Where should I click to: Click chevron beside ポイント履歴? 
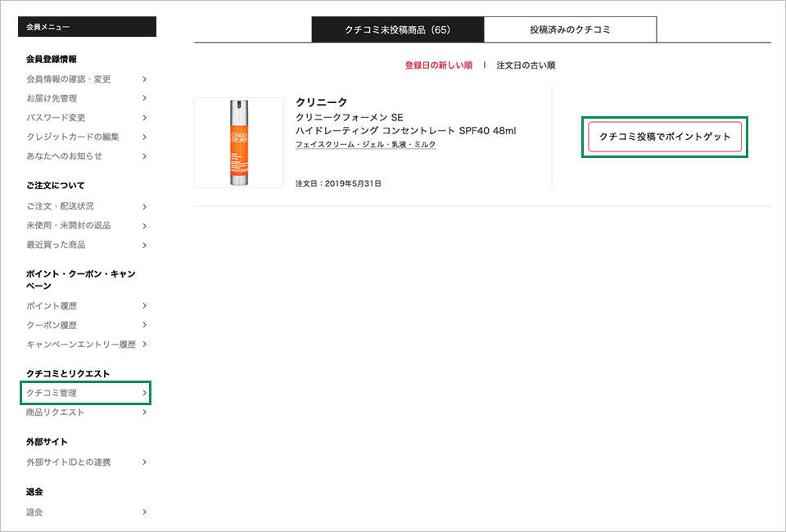pos(144,305)
